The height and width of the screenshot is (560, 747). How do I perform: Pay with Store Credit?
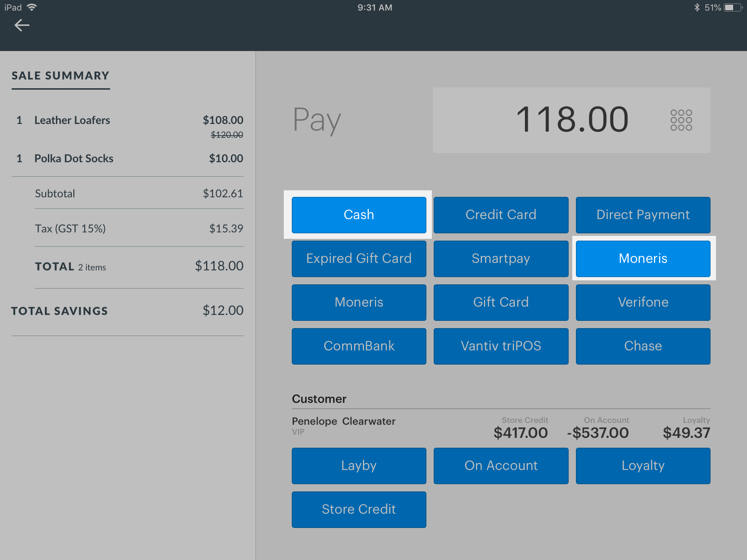[x=359, y=509]
